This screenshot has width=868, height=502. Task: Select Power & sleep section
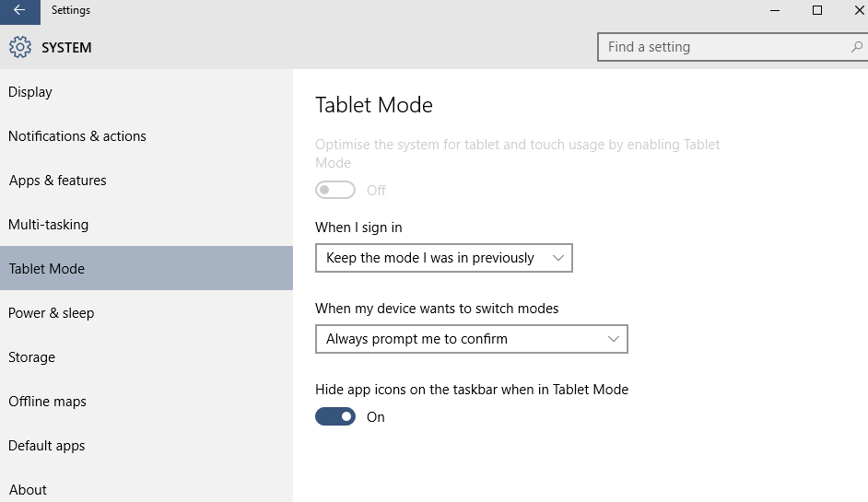click(51, 313)
